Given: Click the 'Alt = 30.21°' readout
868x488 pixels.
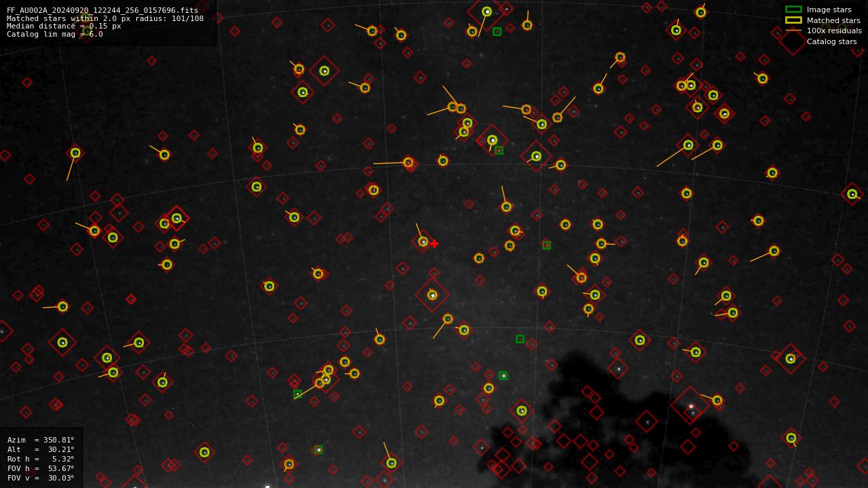Looking at the screenshot, I should [x=41, y=449].
